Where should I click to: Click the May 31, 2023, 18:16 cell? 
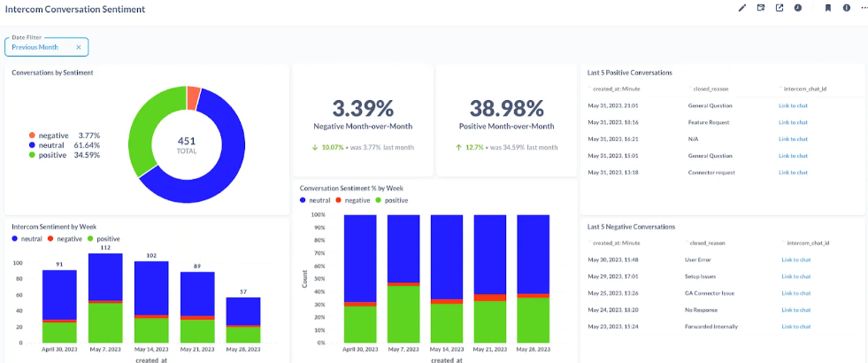tap(611, 122)
